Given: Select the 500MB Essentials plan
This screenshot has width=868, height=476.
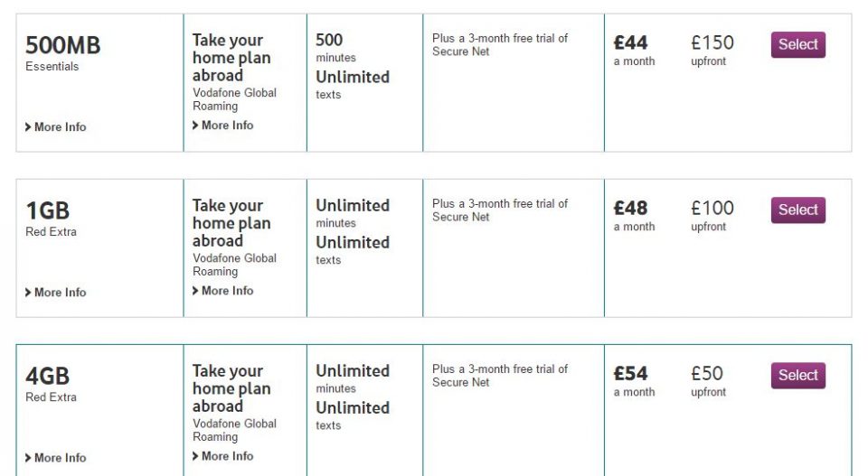Looking at the screenshot, I should click(797, 44).
